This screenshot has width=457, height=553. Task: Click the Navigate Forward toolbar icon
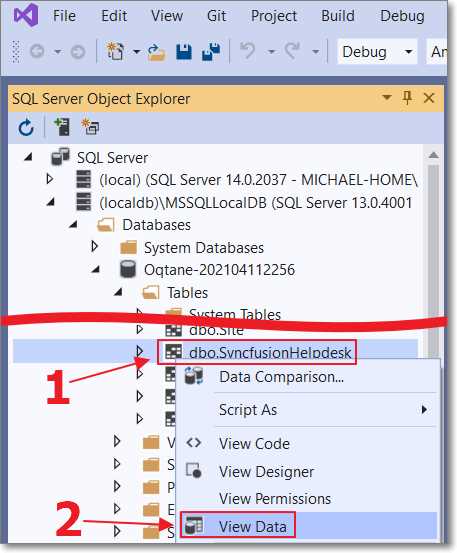click(78, 52)
